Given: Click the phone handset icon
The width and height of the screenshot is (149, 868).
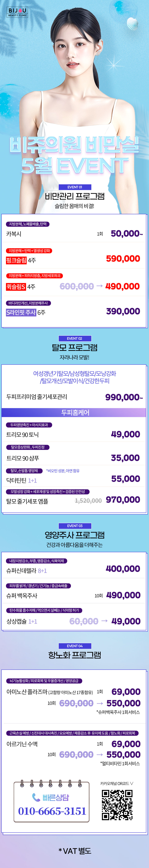Looking at the screenshot, I should click(x=36, y=797).
